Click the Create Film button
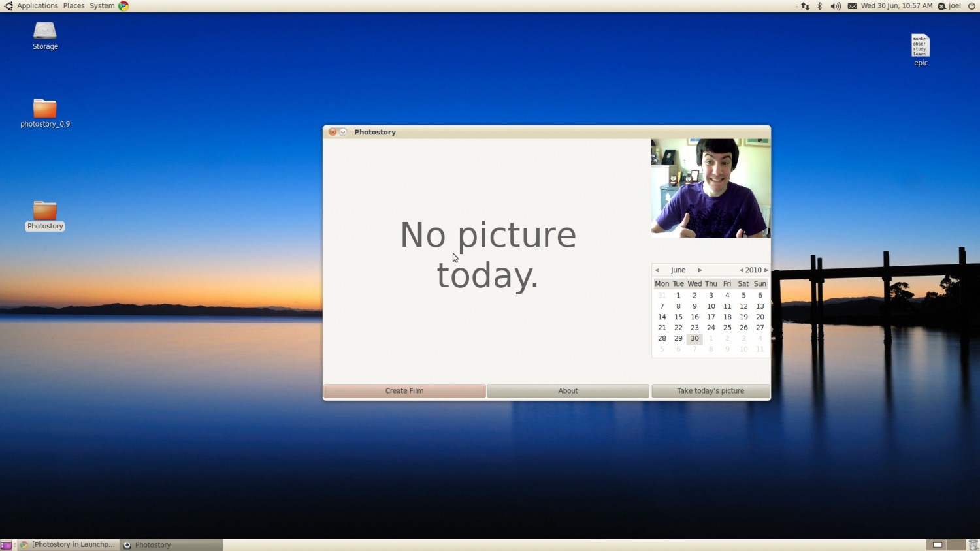Viewport: 980px width, 551px height. point(404,391)
